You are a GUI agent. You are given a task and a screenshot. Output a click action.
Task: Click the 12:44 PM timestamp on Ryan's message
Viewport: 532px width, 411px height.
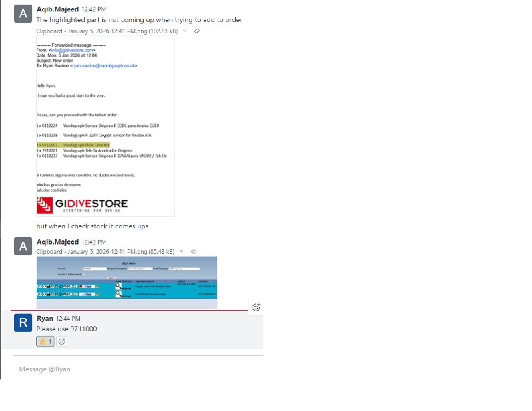(68, 318)
